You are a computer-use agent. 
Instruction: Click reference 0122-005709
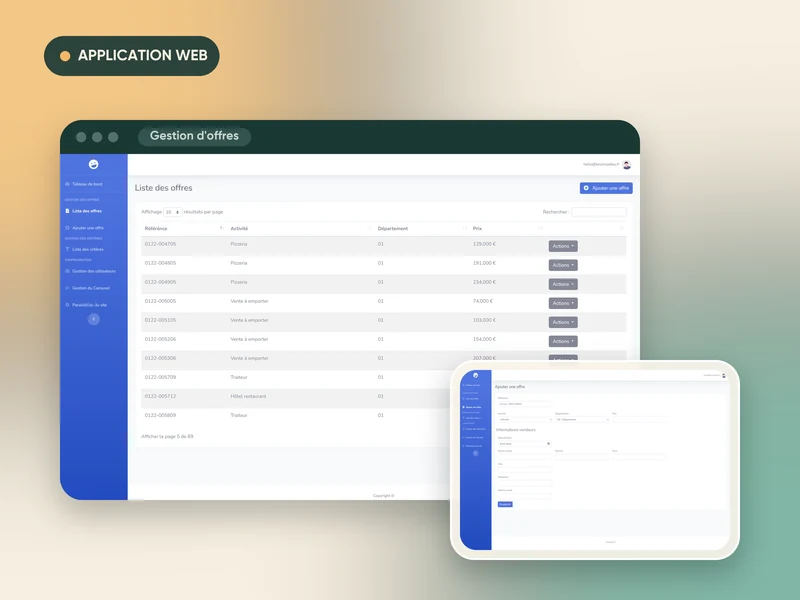[160, 377]
